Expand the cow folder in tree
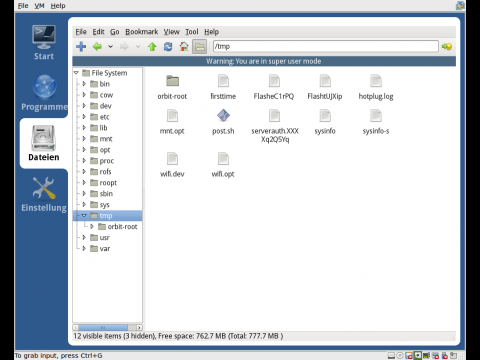The image size is (480, 360). click(x=84, y=95)
